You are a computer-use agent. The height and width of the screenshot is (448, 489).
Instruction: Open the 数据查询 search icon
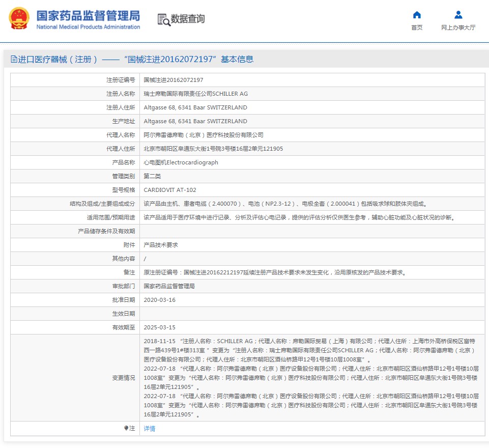pyautogui.click(x=164, y=20)
